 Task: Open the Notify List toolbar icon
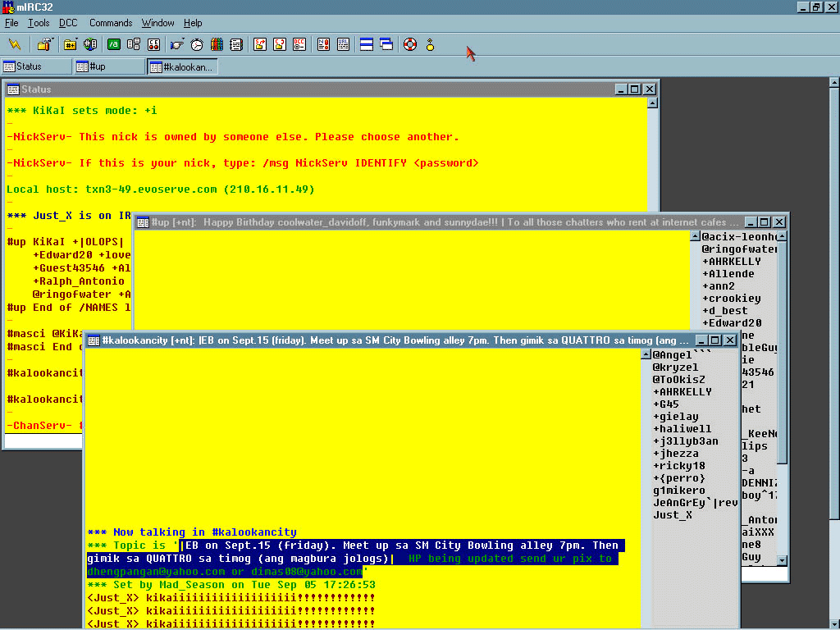323,44
